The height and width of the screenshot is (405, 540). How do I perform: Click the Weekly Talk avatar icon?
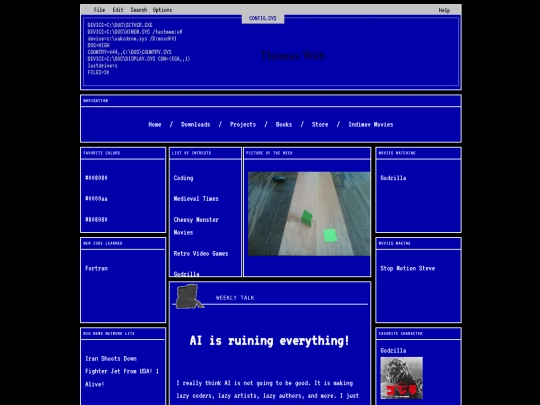(x=189, y=296)
